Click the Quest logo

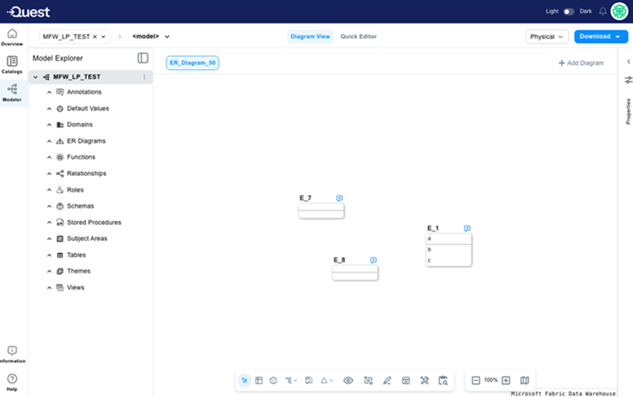[29, 12]
